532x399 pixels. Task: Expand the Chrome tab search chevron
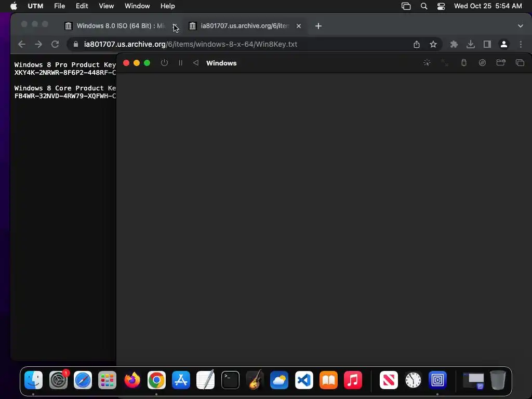521,26
